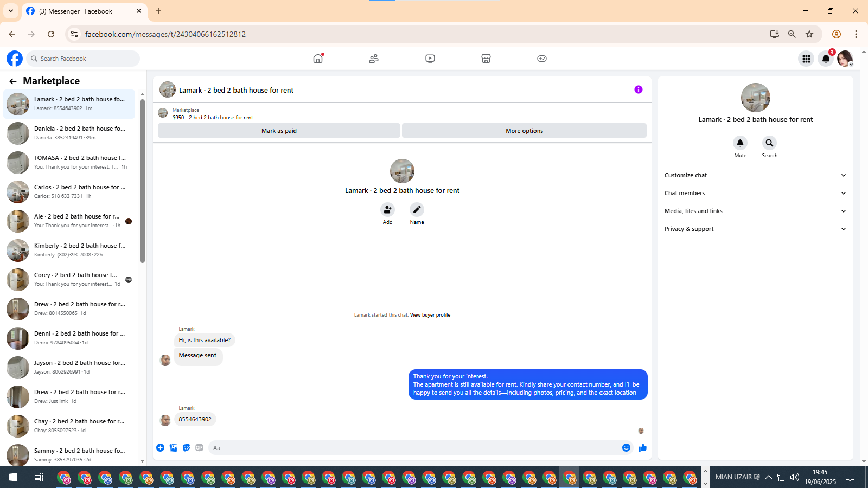Image resolution: width=868 pixels, height=488 pixels.
Task: Go back from Marketplace chat list
Action: click(13, 81)
